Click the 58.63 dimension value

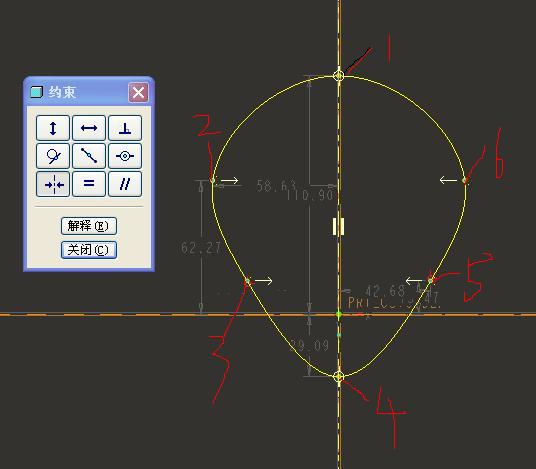coord(276,186)
